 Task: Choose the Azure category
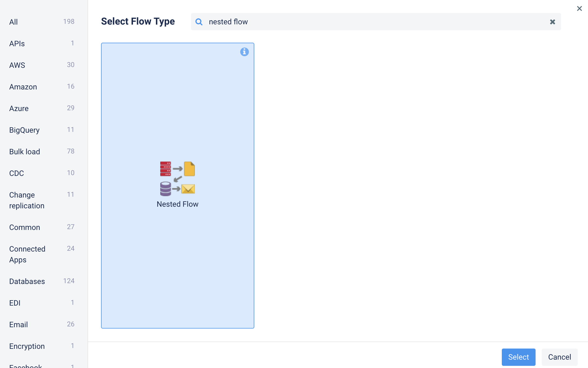pyautogui.click(x=19, y=108)
